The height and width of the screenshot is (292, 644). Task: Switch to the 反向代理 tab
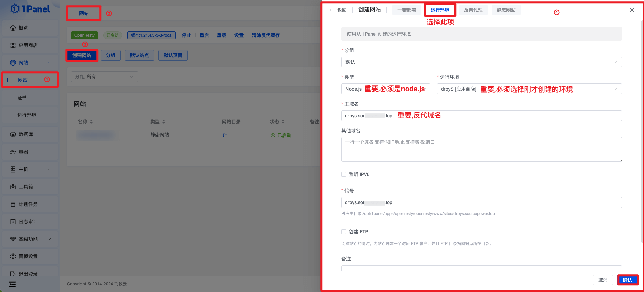pyautogui.click(x=473, y=10)
